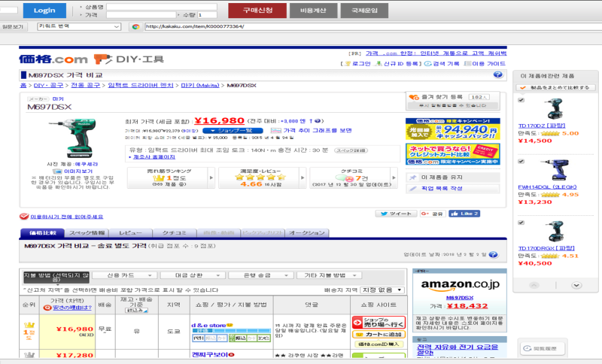602x364 pixels.
Task: Click the arrow beside the sales ranking box
Action: 211,177
